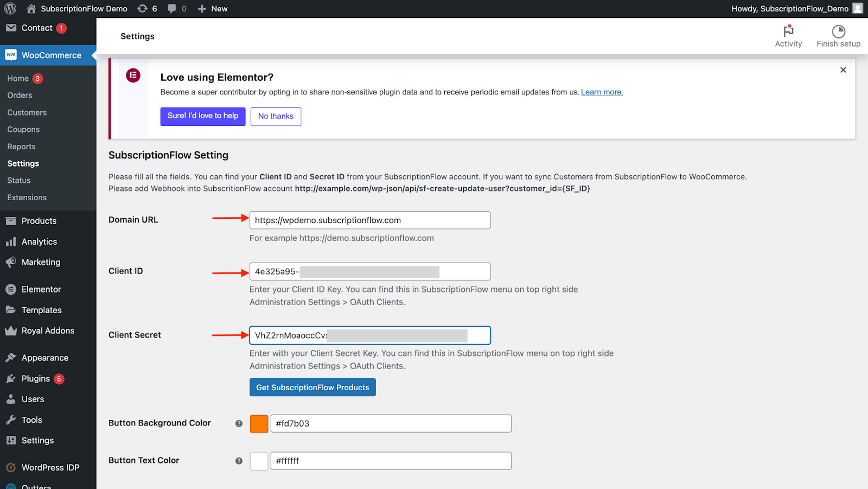The width and height of the screenshot is (868, 489).
Task: Click the Plugins update badge 5
Action: coord(59,379)
